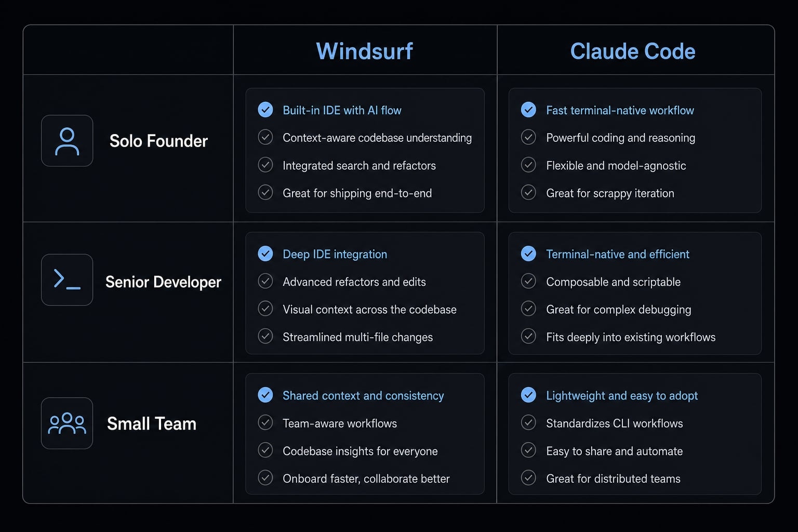Click check icon beside Great for shipping end-to-end
The height and width of the screenshot is (532, 798).
(265, 192)
